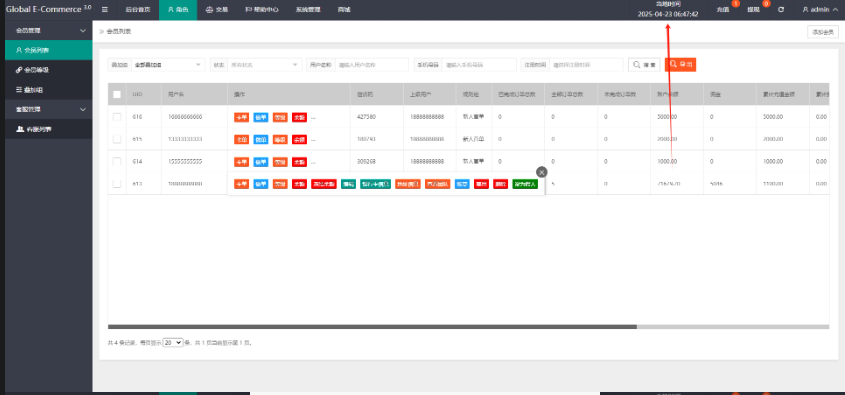Open the 帮助中心 top navigation tab

tap(262, 10)
